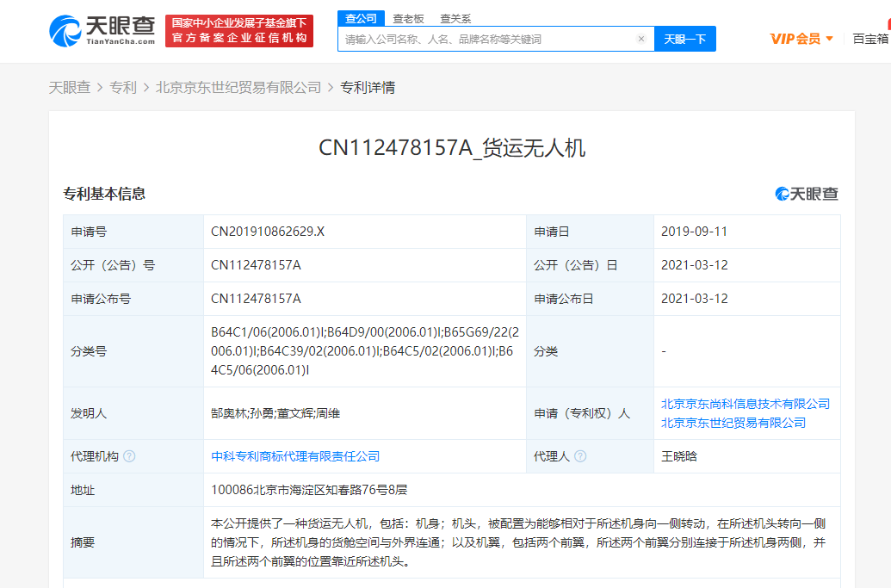Open applicant 北京京东尚科信息技术有限公司 link
891x588 pixels.
[x=745, y=404]
